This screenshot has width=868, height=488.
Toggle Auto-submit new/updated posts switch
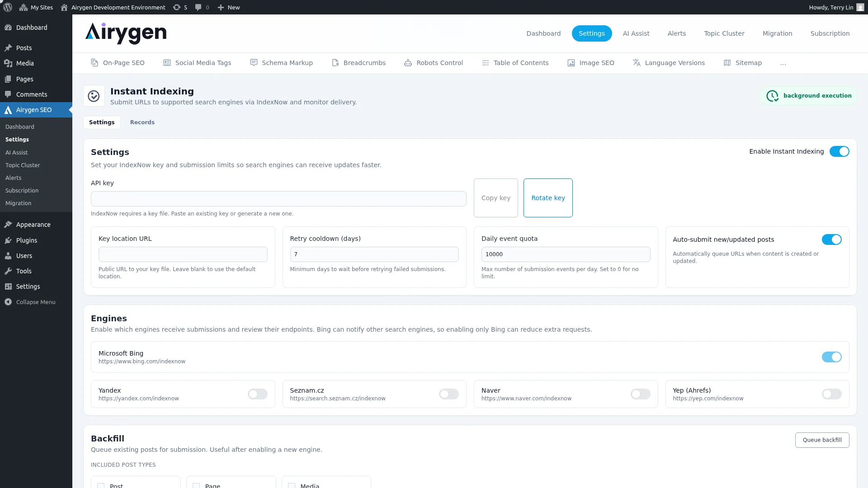click(x=831, y=239)
